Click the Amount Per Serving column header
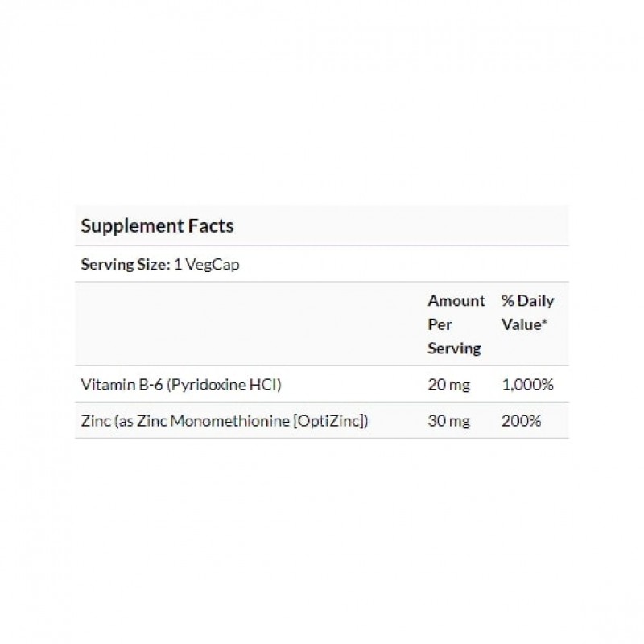Screen dimensions: 644x644 [456, 324]
